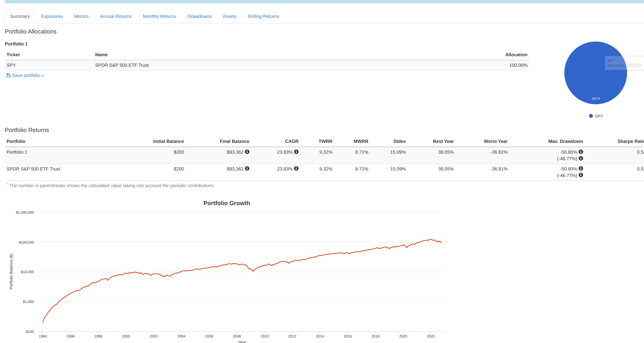Switch to the Exposures tab
Viewport: 644px width, 343px height.
(52, 16)
